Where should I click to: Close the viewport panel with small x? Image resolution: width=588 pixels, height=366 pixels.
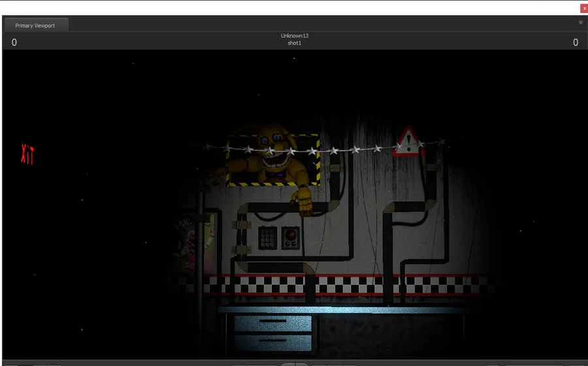[581, 23]
